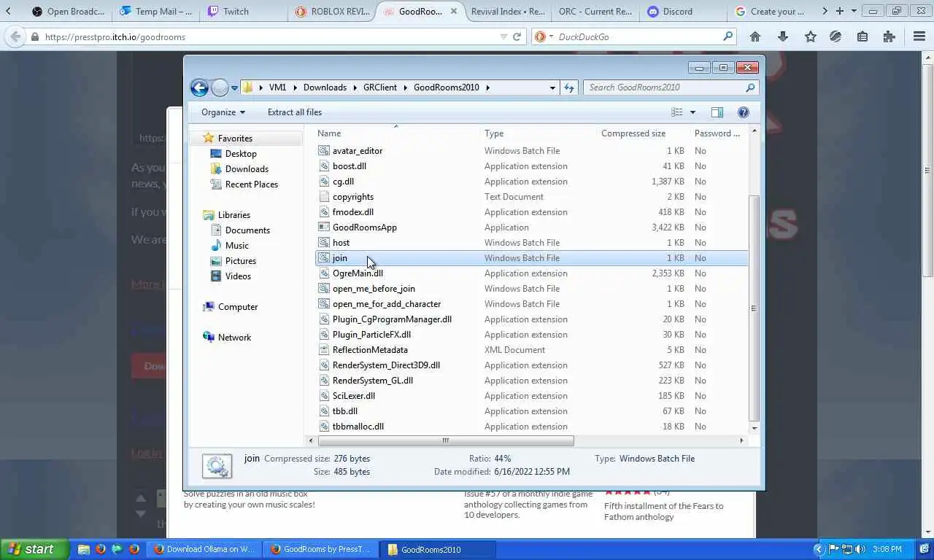Screen dimensions: 934x560
Task: Open Download Ollama taskbar window
Action: [204, 550]
